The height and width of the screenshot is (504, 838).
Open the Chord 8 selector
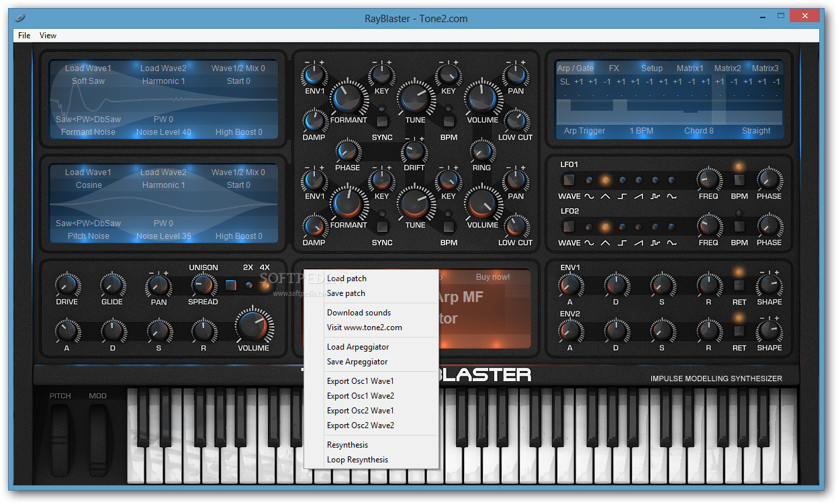pyautogui.click(x=699, y=131)
